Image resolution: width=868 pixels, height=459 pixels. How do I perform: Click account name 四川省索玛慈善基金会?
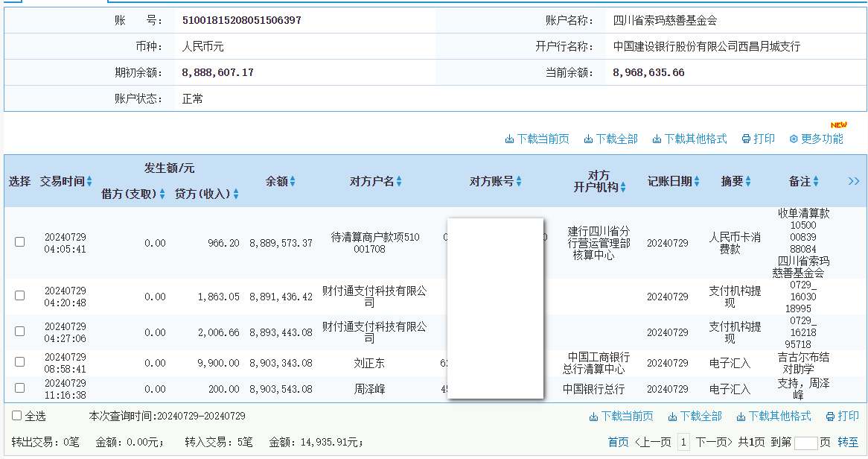(x=665, y=21)
